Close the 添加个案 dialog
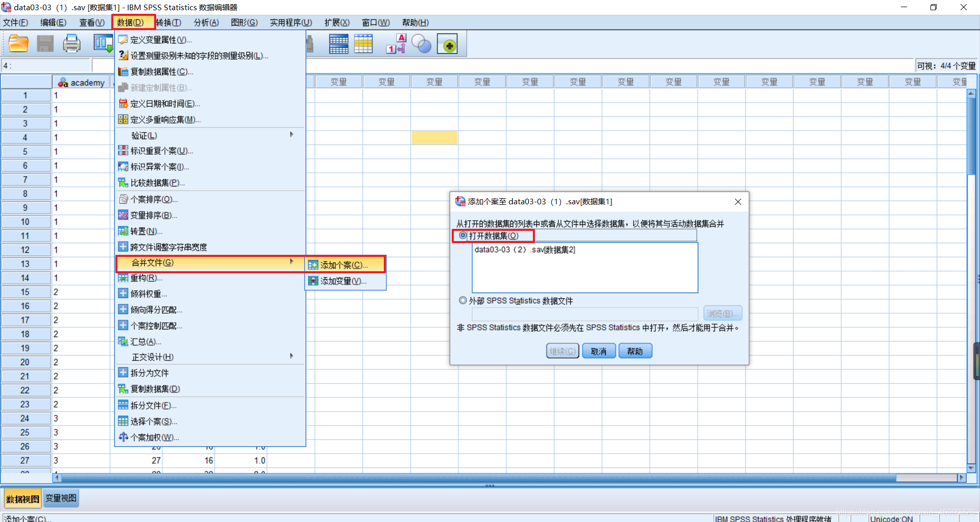Screen dimensions: 980x522 click(x=738, y=202)
